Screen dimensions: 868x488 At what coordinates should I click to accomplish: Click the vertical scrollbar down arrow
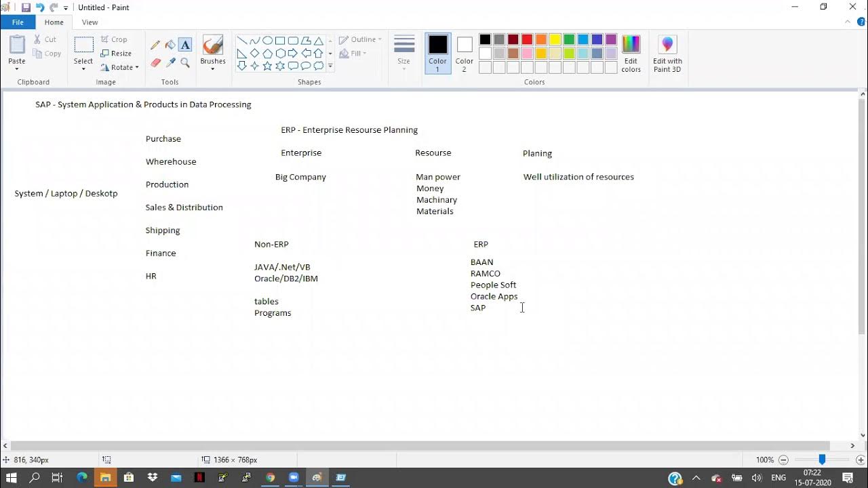pyautogui.click(x=863, y=435)
